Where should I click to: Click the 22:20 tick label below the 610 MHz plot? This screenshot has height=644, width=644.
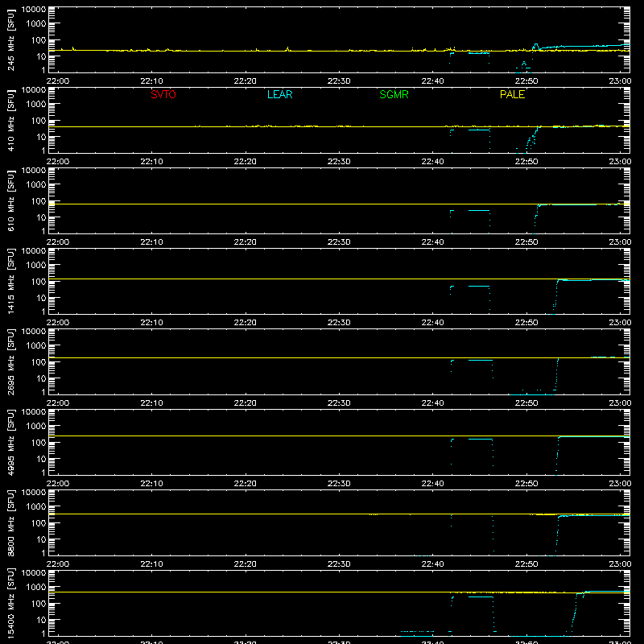point(246,242)
